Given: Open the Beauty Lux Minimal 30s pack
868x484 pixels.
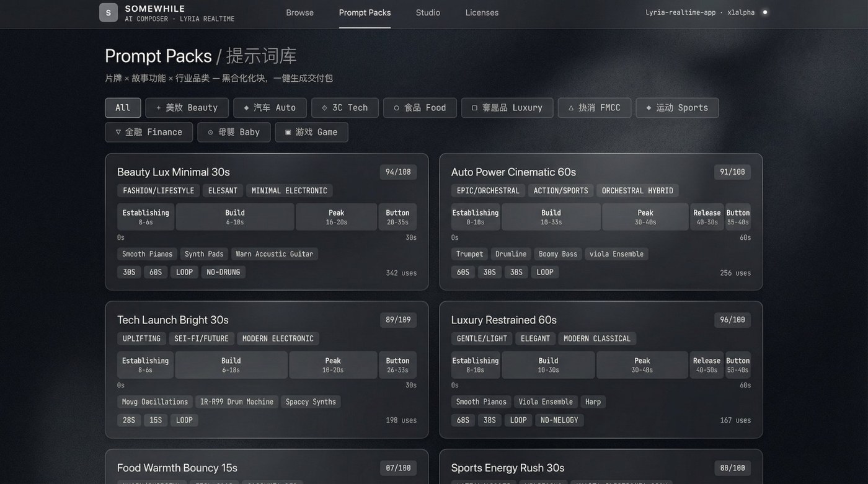Looking at the screenshot, I should click(x=174, y=172).
